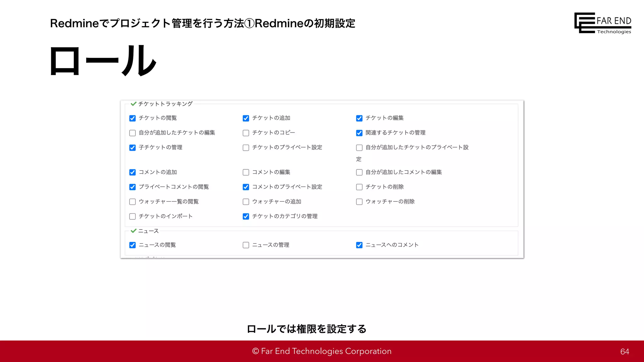
Task: Uncheck プライベートコメントの閲覧 checkbox
Action: click(132, 187)
